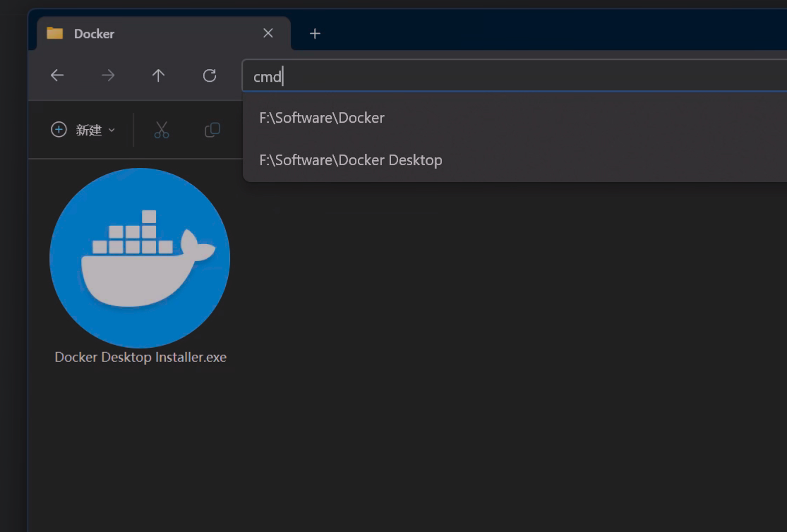The width and height of the screenshot is (787, 532).
Task: Click the 新建 button label
Action: click(x=89, y=131)
